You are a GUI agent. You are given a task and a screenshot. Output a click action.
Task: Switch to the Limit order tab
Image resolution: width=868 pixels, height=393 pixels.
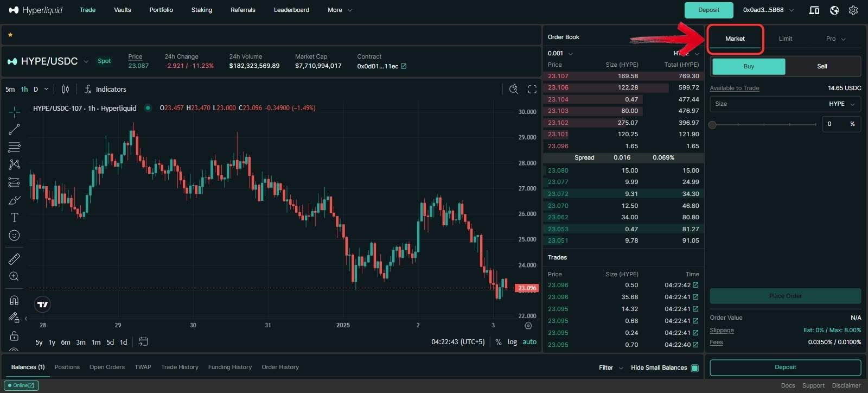coord(786,39)
